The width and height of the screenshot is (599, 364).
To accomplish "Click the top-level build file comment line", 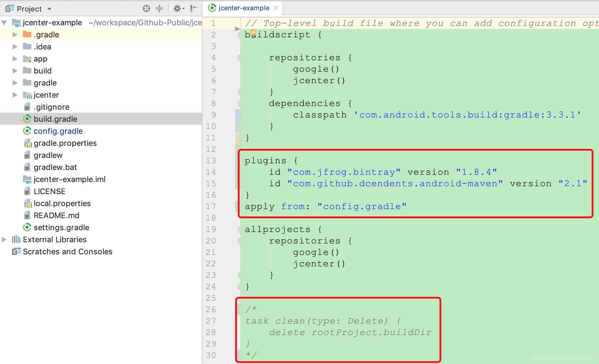I will click(x=422, y=23).
